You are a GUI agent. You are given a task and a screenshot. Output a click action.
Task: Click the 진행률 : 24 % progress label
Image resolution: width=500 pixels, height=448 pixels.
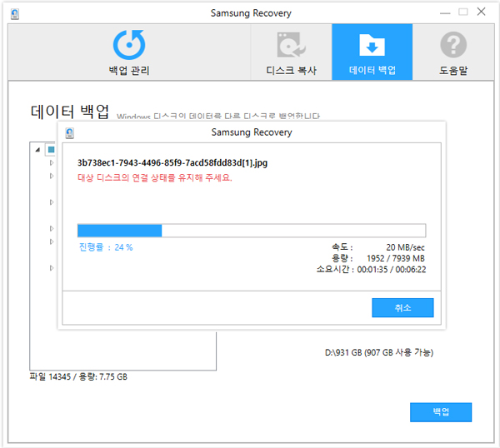coord(106,247)
